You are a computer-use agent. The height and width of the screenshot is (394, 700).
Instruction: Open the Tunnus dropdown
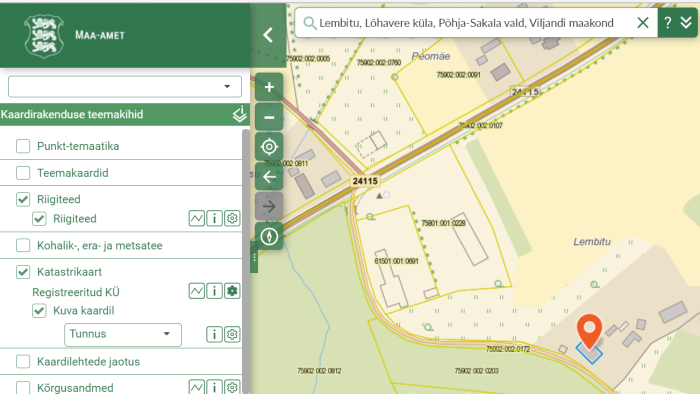tap(123, 335)
